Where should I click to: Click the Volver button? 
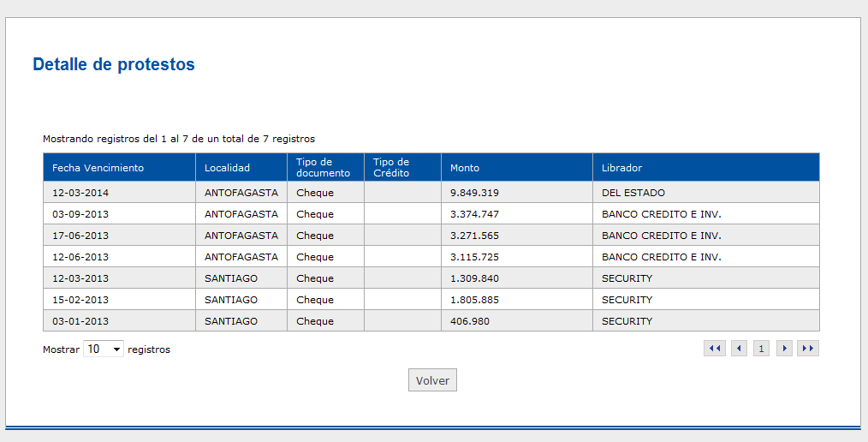(x=432, y=380)
